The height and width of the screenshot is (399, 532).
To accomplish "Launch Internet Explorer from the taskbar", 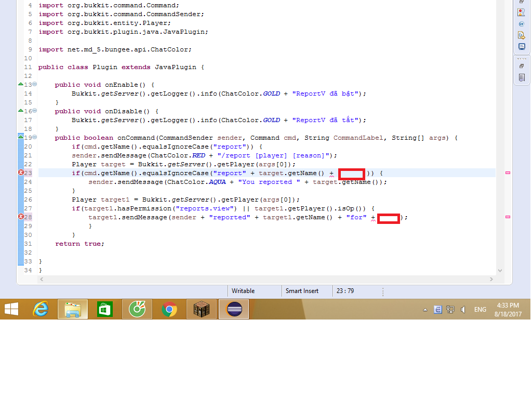I will (41, 310).
